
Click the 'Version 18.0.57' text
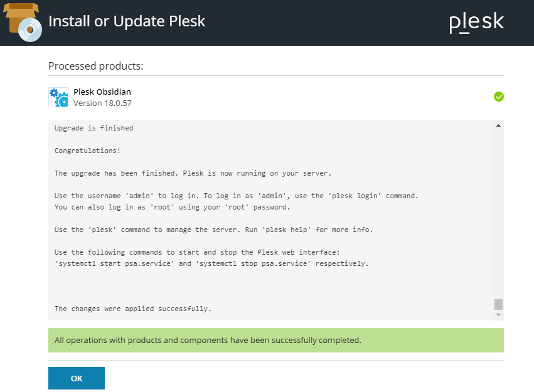102,103
